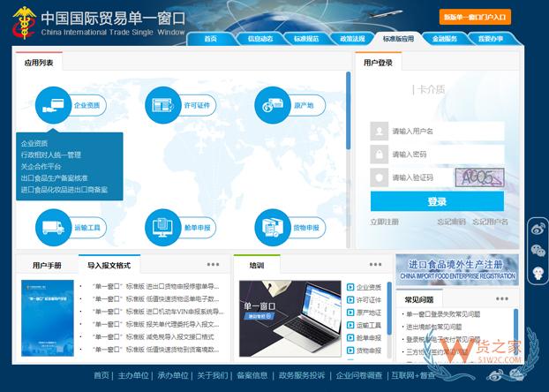Select the 培训 tab
The height and width of the screenshot is (392, 549).
pos(257,265)
